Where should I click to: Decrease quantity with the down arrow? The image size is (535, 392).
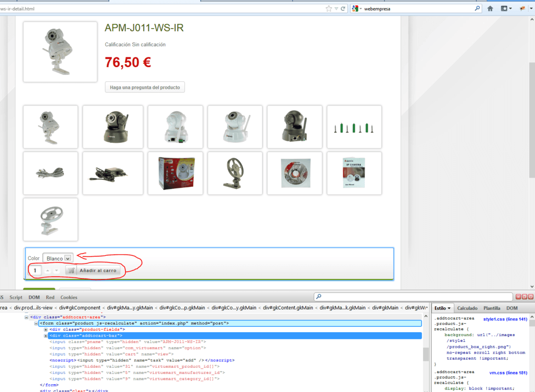click(x=56, y=270)
